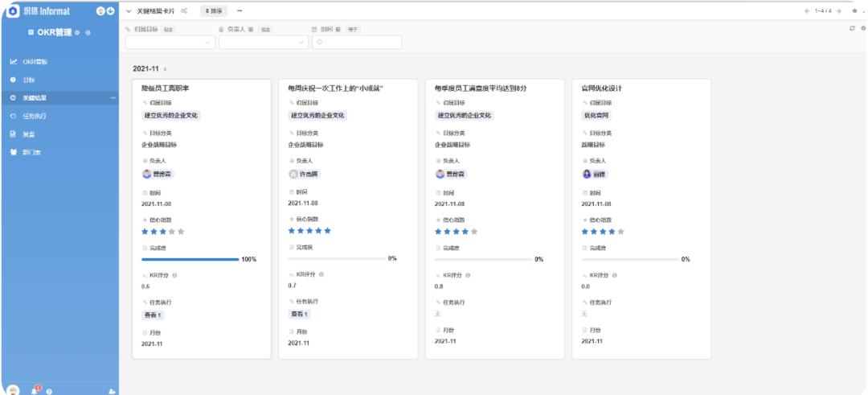Click the share icon next to 关键结果卡片
Screen dimensions: 868x395
(x=184, y=10)
